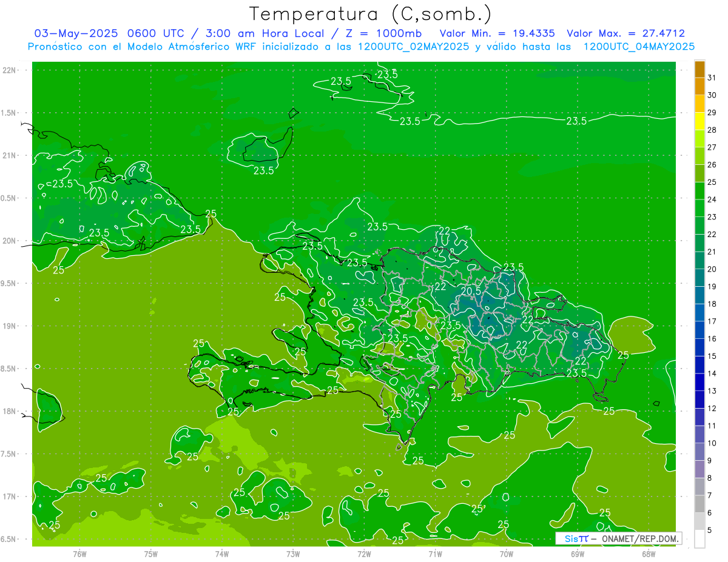Image resolution: width=728 pixels, height=562 pixels.
Task: Click the value 29 on the color scale
Action: pyautogui.click(x=712, y=112)
